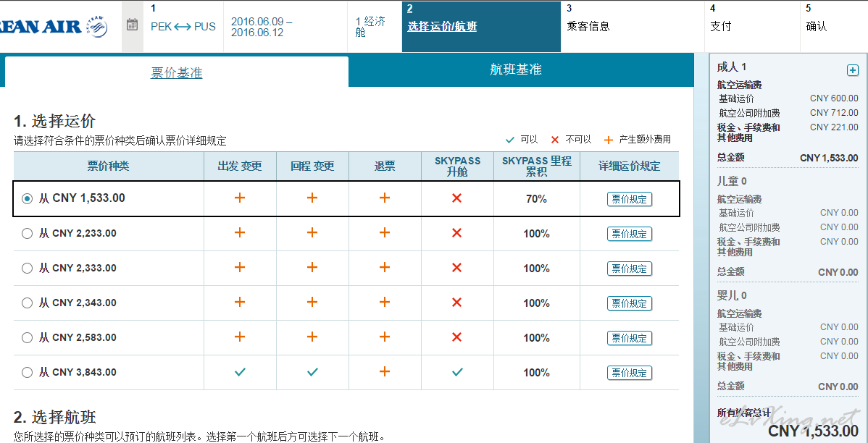
Task: Click return-change plus icon for CNY 2,583.00 fare
Action: [x=312, y=337]
